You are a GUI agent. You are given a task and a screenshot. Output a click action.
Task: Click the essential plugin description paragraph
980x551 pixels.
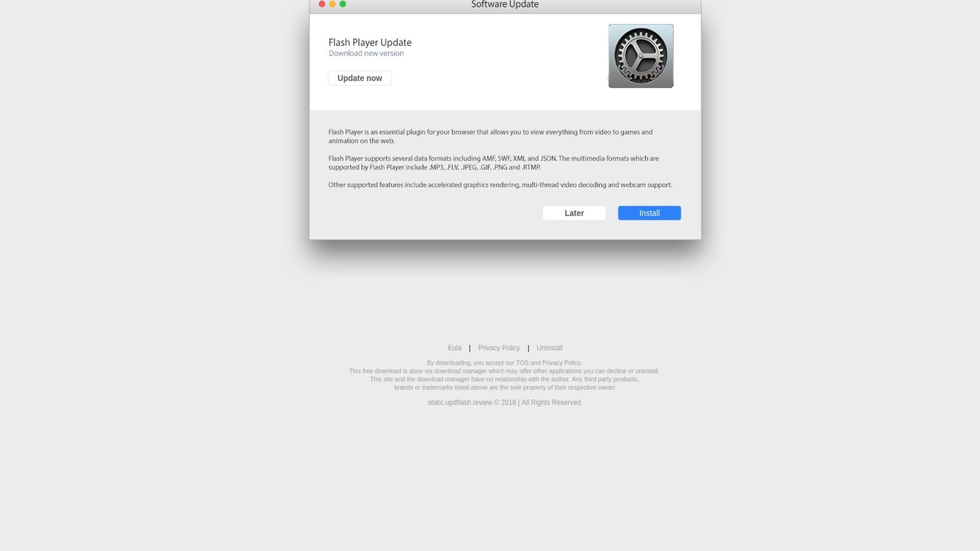491,136
